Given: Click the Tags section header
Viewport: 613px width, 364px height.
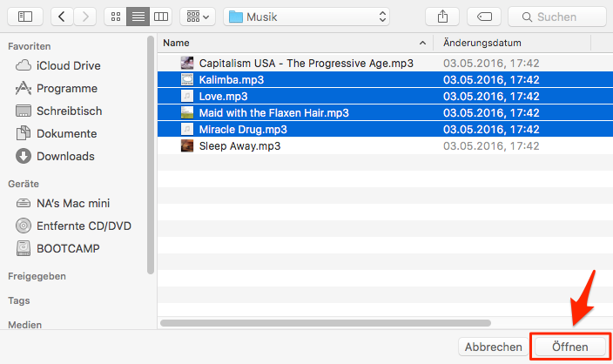Looking at the screenshot, I should [19, 300].
